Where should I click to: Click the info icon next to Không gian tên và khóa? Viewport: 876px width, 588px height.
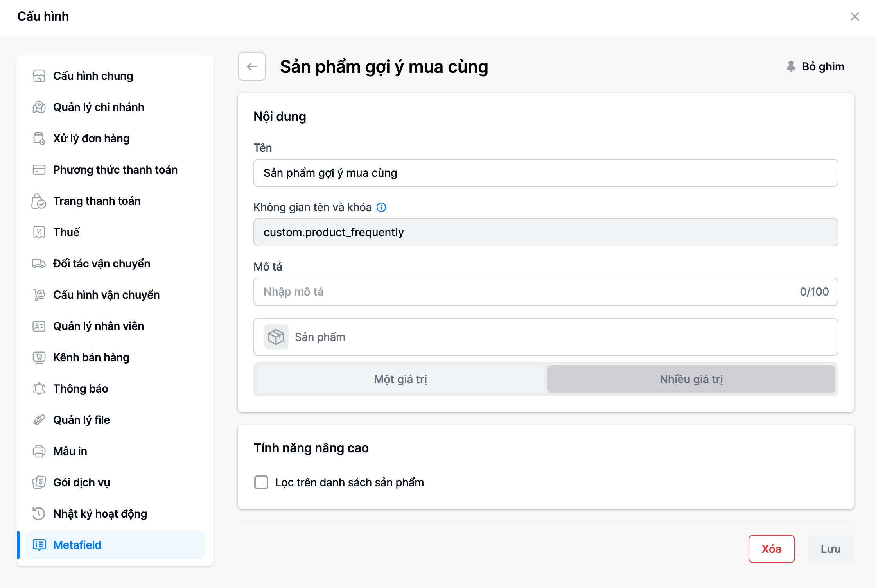381,207
